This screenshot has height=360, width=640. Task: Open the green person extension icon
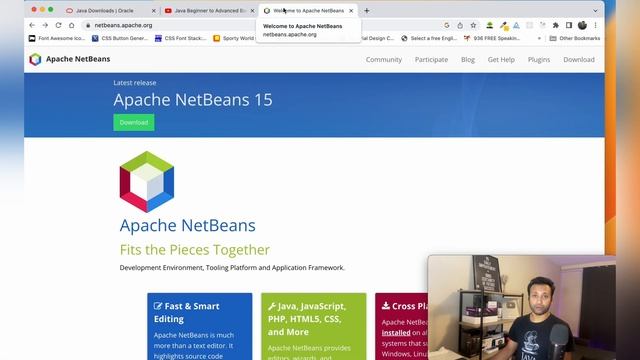tap(489, 25)
